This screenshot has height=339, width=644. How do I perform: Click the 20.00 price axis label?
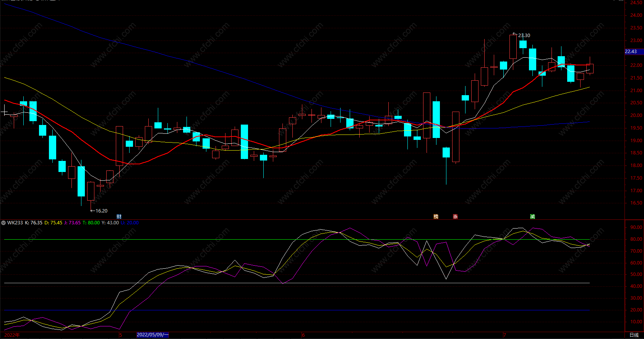636,115
